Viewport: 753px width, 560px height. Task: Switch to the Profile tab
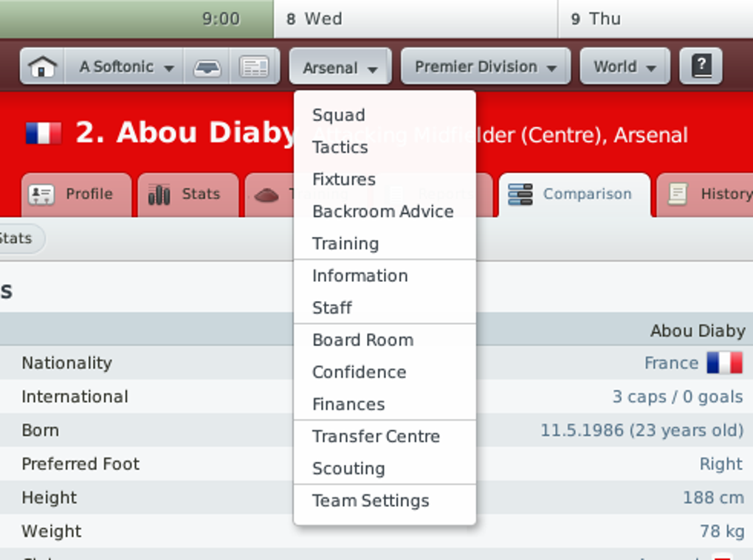tap(76, 194)
